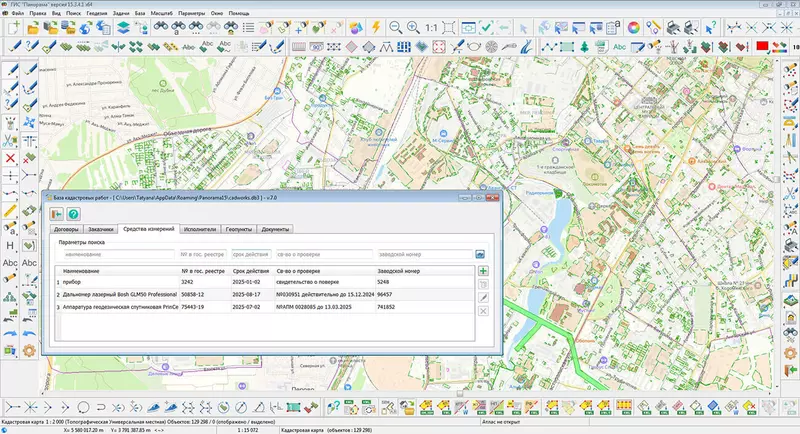This screenshot has width=800, height=434.
Task: Click the zoom out magnifier icon
Action: pyautogui.click(x=396, y=27)
